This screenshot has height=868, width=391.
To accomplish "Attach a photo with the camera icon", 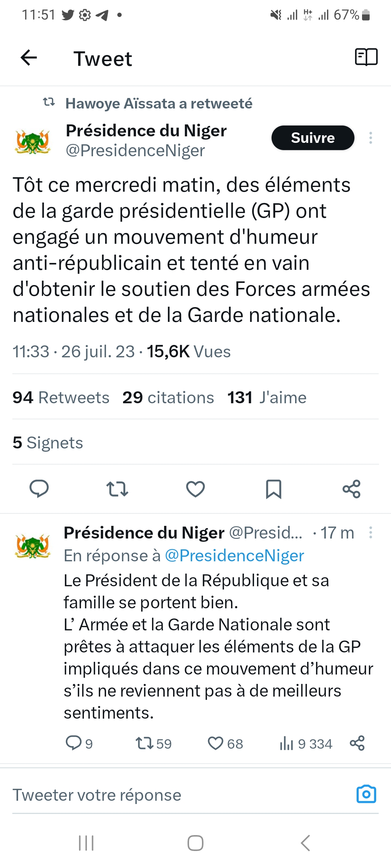I will coord(366,795).
